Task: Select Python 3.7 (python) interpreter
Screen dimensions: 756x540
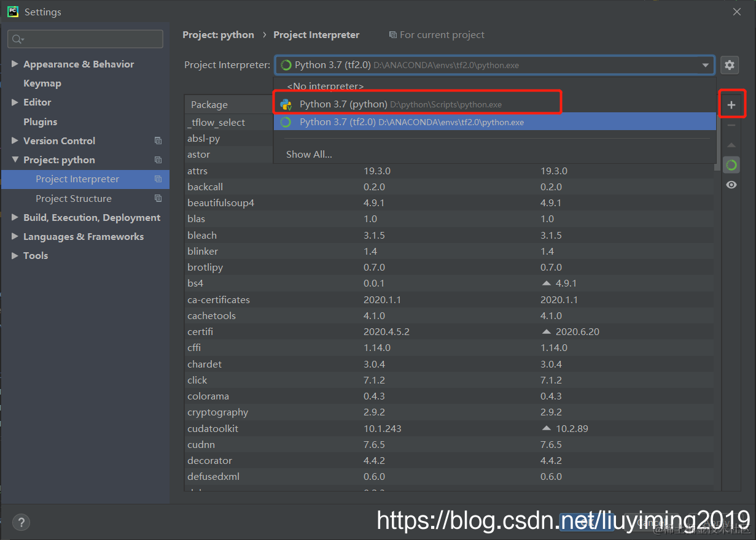Action: pos(495,104)
